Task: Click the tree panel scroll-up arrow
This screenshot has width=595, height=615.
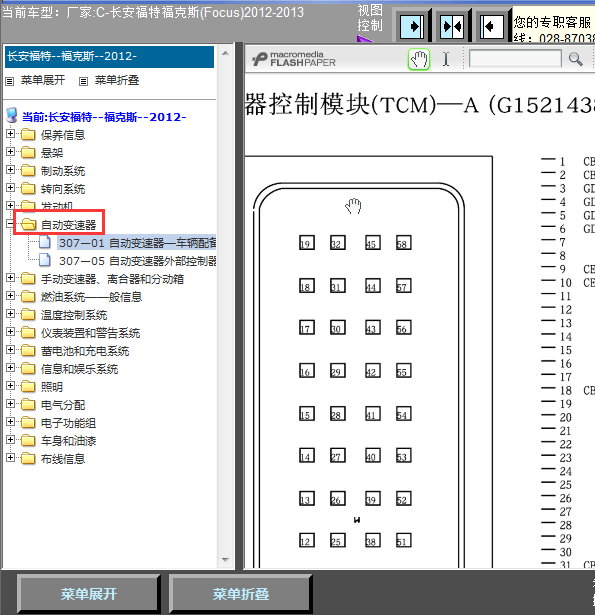Action: pos(226,53)
